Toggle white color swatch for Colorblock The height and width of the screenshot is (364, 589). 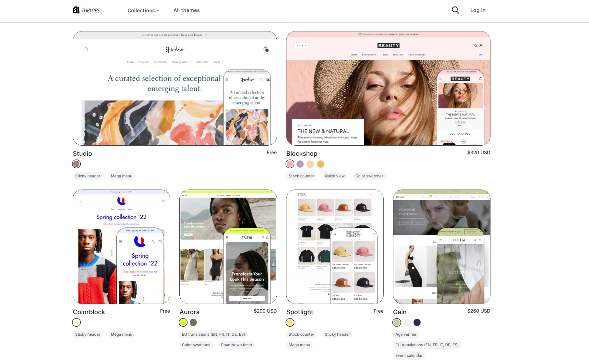point(77,322)
